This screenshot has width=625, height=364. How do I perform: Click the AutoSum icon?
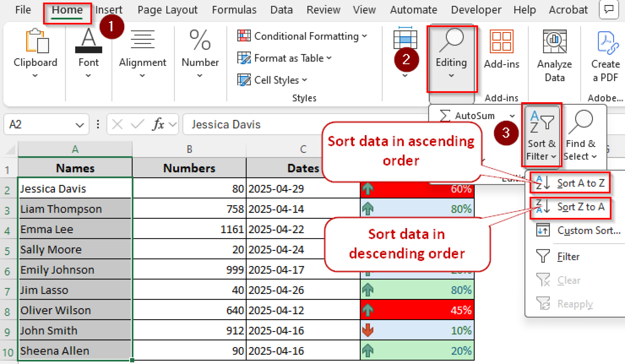coord(446,116)
